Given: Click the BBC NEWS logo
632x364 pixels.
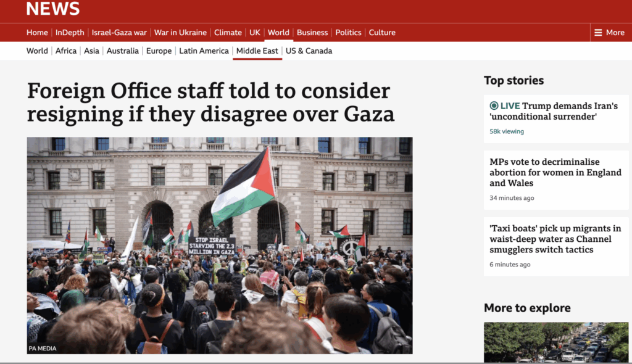Looking at the screenshot, I should 53,9.
